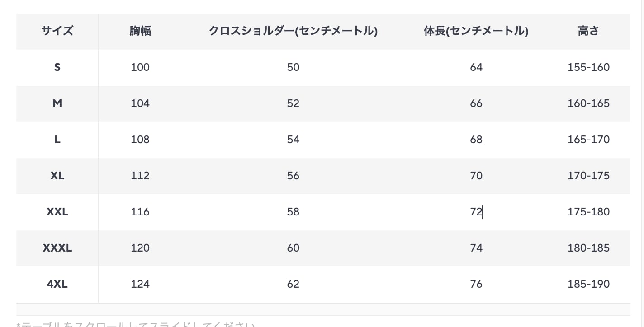The width and height of the screenshot is (644, 327).
Task: Select the S size row label
Action: click(x=57, y=67)
